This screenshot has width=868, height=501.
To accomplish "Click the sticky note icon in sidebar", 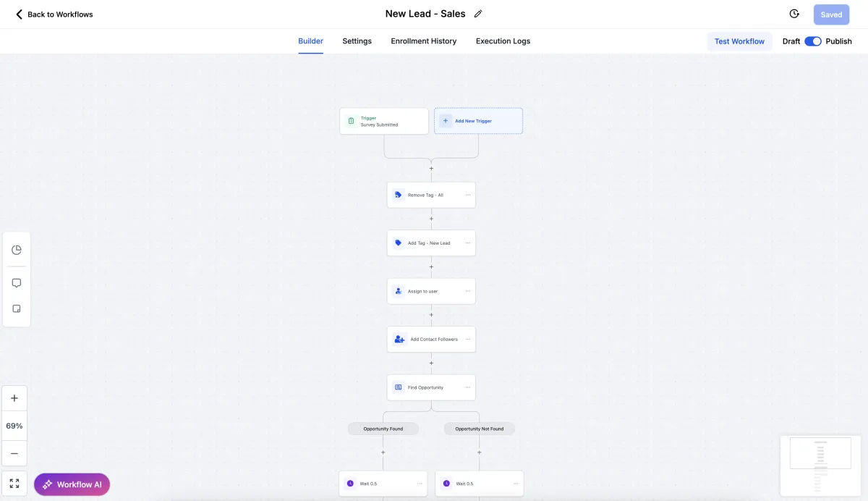I will click(x=17, y=308).
